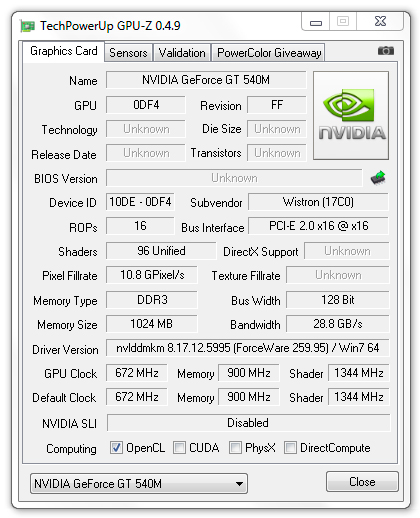Click the BIOS save chip icon
The width and height of the screenshot is (420, 518).
point(378,178)
